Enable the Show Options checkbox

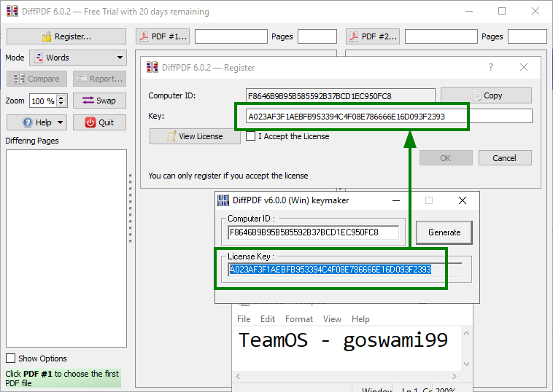coord(11,358)
